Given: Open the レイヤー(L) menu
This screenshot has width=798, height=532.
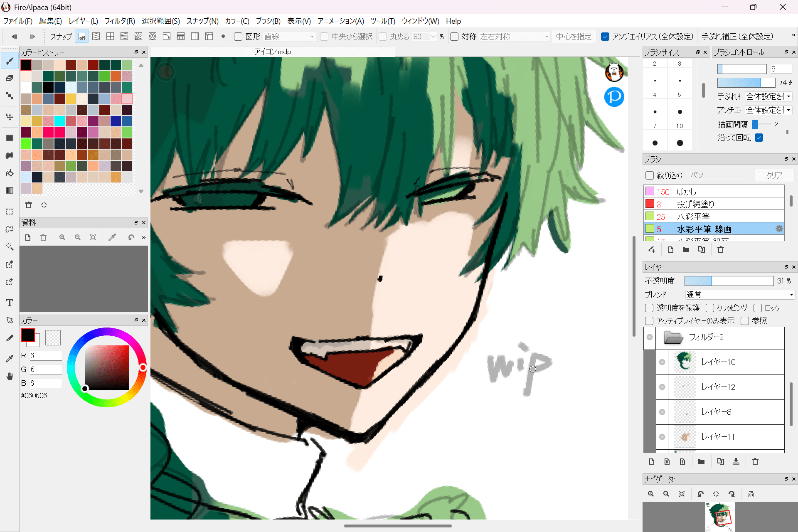Looking at the screenshot, I should [x=83, y=21].
